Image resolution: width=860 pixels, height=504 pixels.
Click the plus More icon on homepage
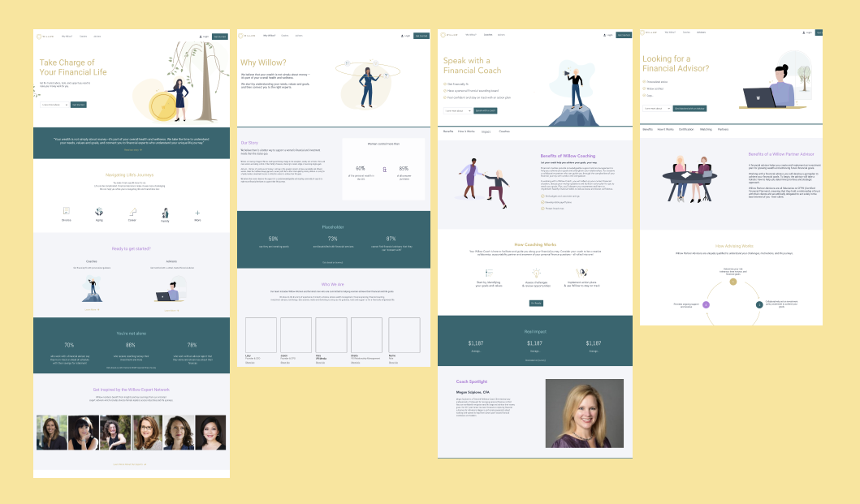(x=197, y=213)
